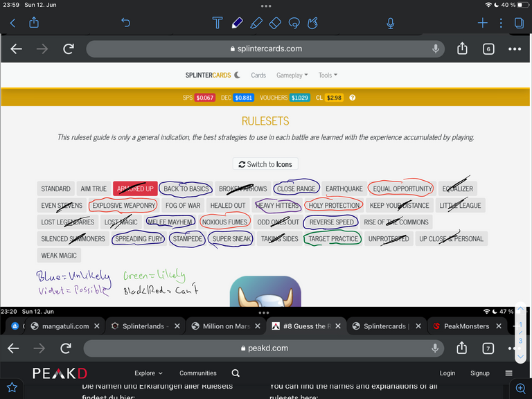
Task: Expand the PeakD Explore dropdown
Action: click(x=148, y=373)
